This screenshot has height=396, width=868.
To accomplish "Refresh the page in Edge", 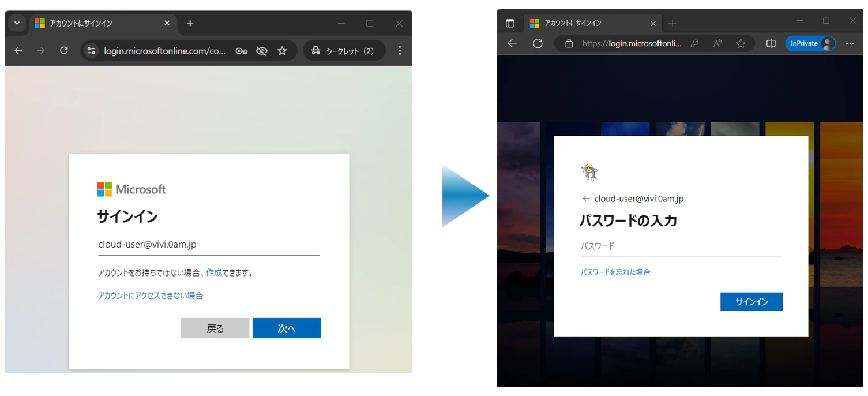I will point(538,43).
